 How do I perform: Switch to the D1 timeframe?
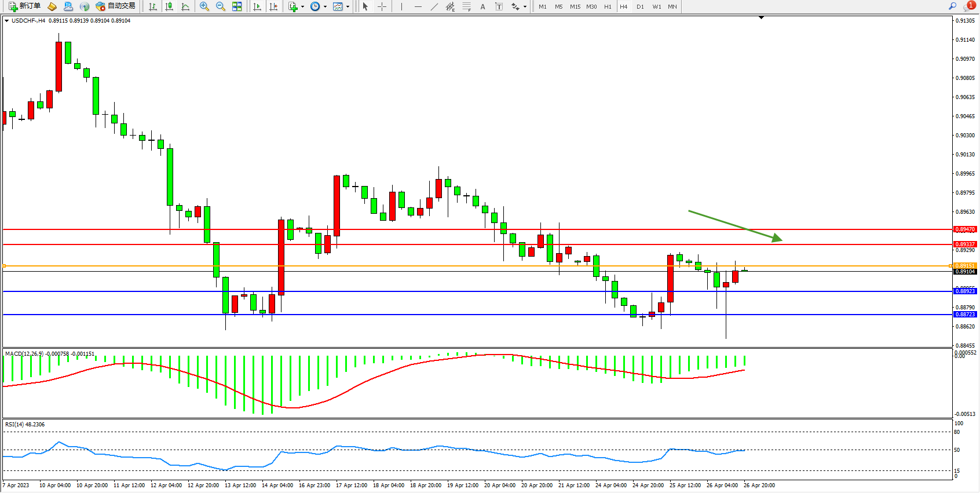(640, 6)
